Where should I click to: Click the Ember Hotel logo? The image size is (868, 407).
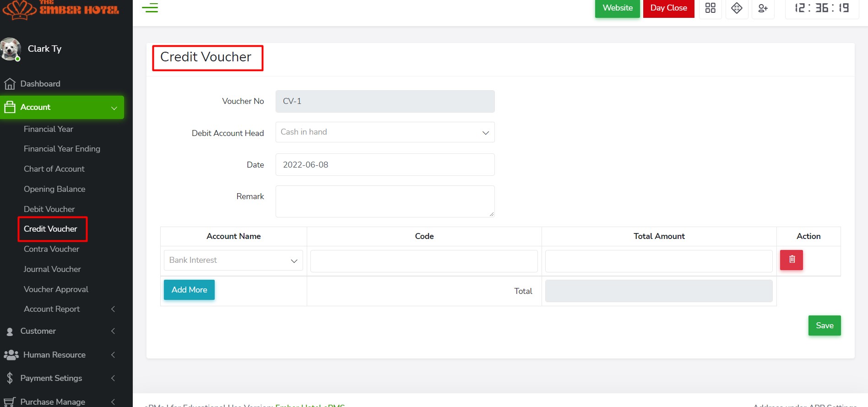(x=61, y=9)
